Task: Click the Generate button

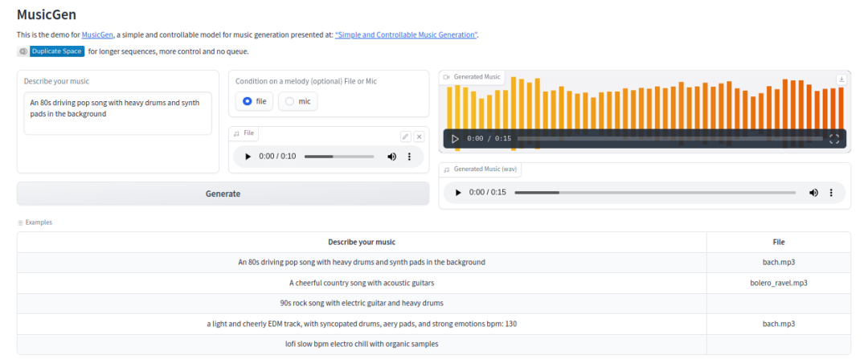Action: pos(223,194)
